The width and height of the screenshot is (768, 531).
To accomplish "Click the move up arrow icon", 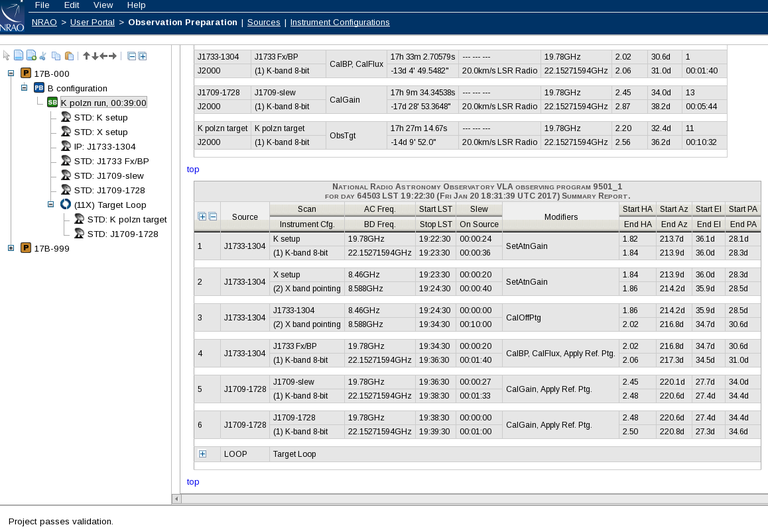I will 87,56.
